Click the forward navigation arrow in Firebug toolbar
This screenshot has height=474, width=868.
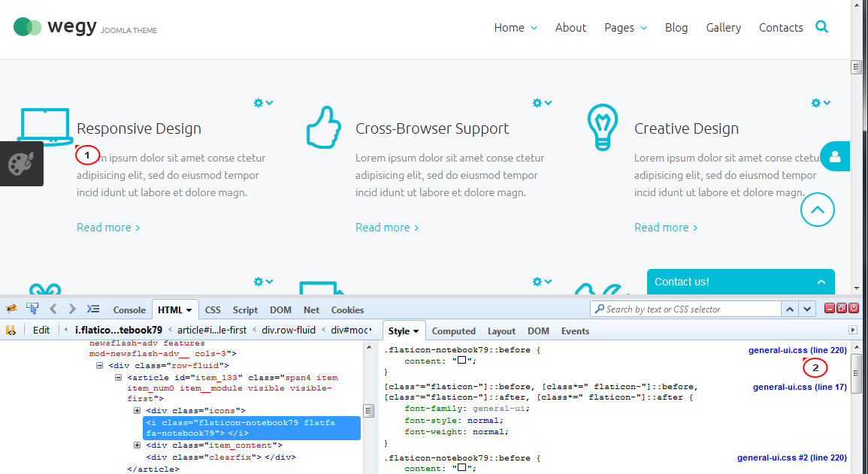[71, 309]
